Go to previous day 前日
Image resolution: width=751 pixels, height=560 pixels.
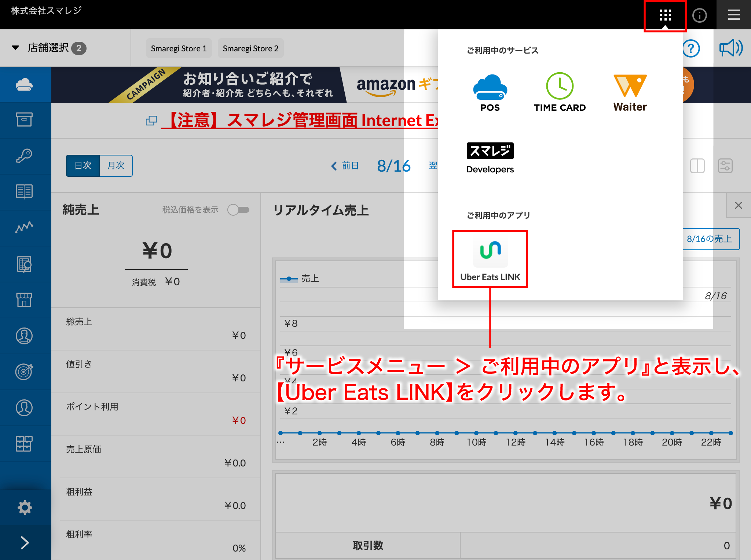click(x=345, y=166)
